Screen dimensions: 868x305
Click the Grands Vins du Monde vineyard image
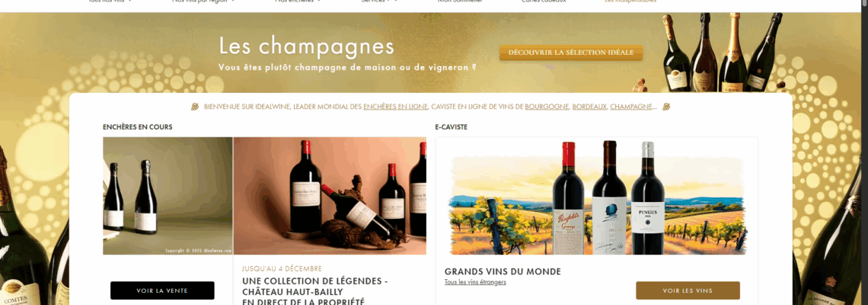point(597,198)
